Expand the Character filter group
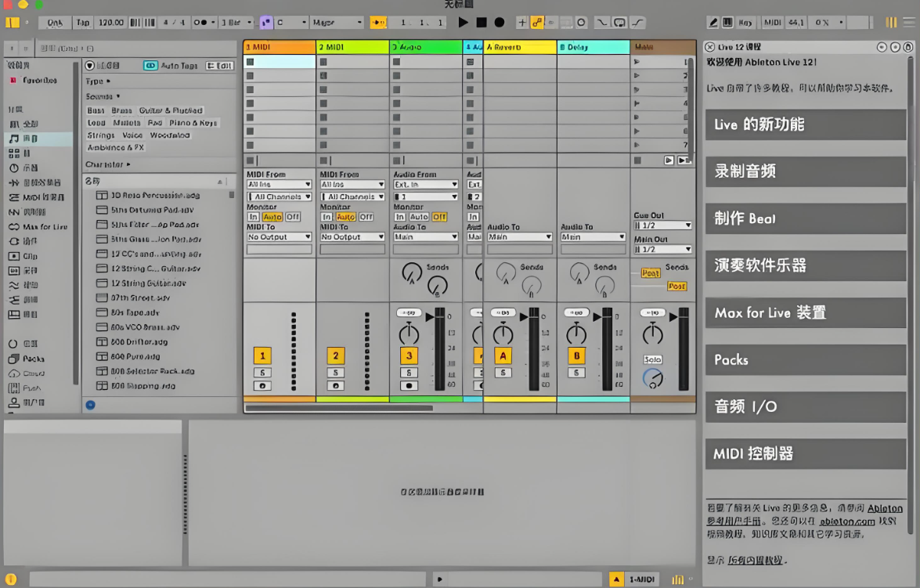Viewport: 920px width, 588px height. point(108,165)
